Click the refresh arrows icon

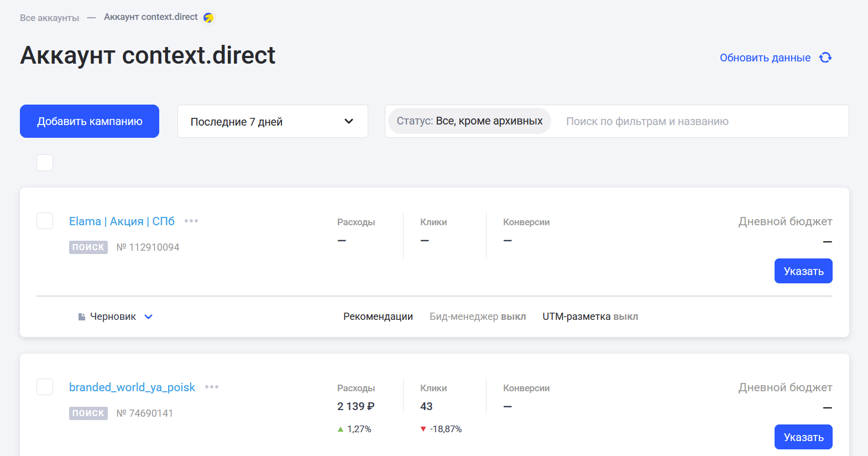pyautogui.click(x=825, y=58)
